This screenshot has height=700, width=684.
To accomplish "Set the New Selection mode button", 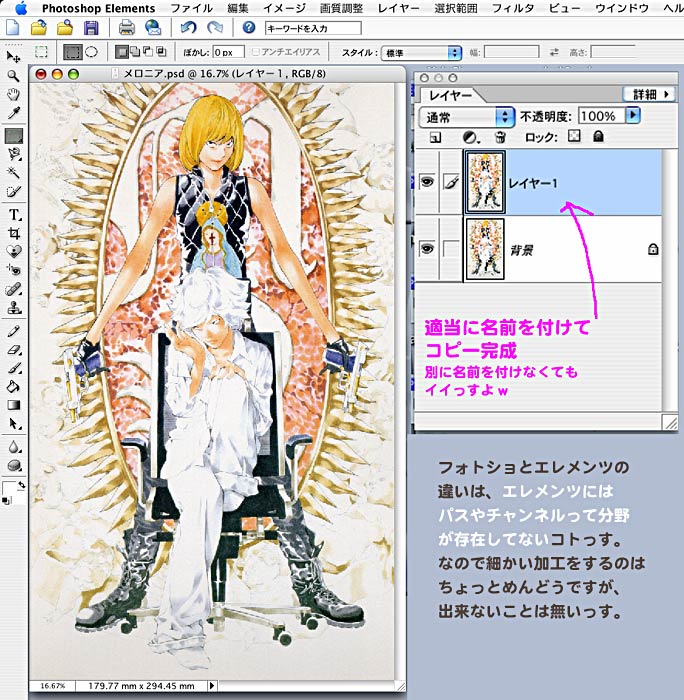I will [x=121, y=52].
